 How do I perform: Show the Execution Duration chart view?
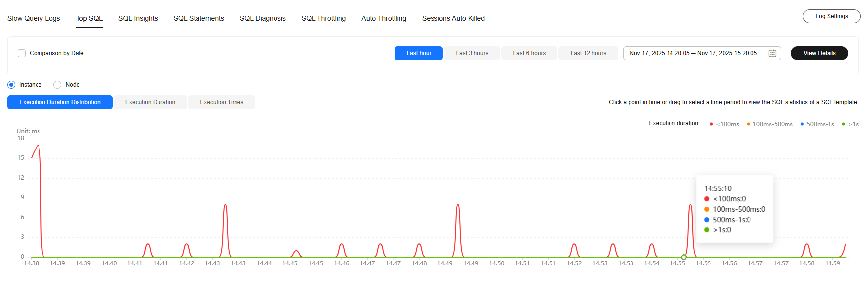point(150,102)
